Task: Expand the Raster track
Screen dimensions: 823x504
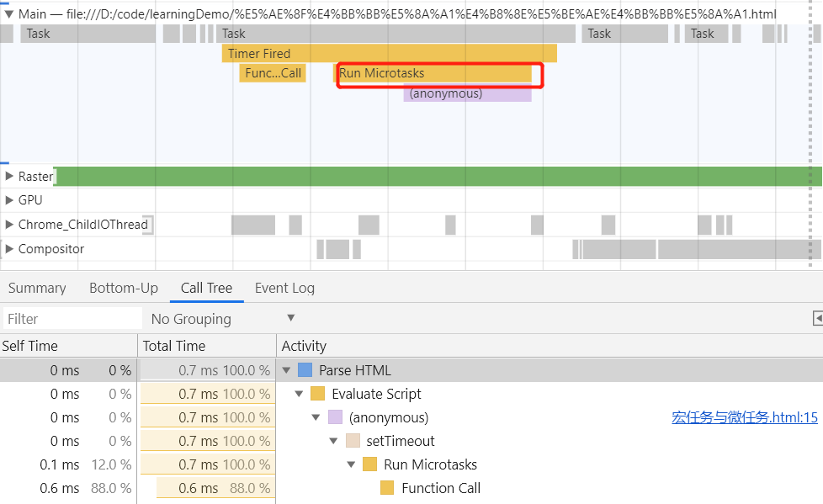Action: tap(9, 177)
